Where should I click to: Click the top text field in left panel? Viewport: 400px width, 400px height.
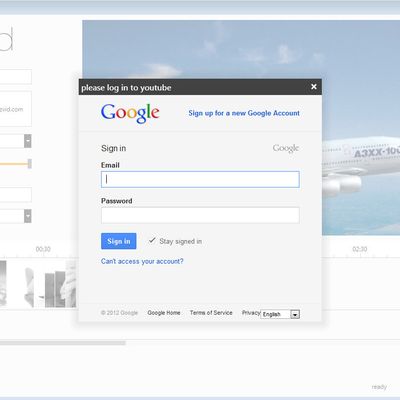[x=16, y=77]
